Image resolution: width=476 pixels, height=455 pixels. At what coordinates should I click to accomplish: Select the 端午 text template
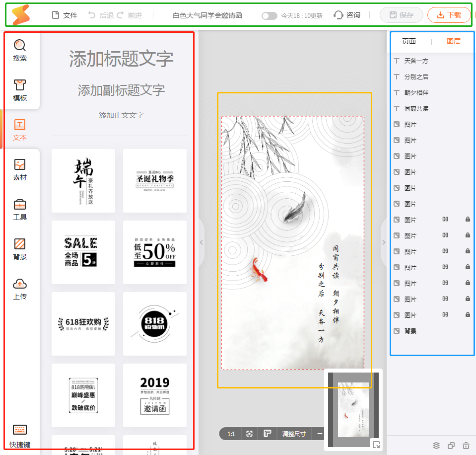[x=83, y=181]
